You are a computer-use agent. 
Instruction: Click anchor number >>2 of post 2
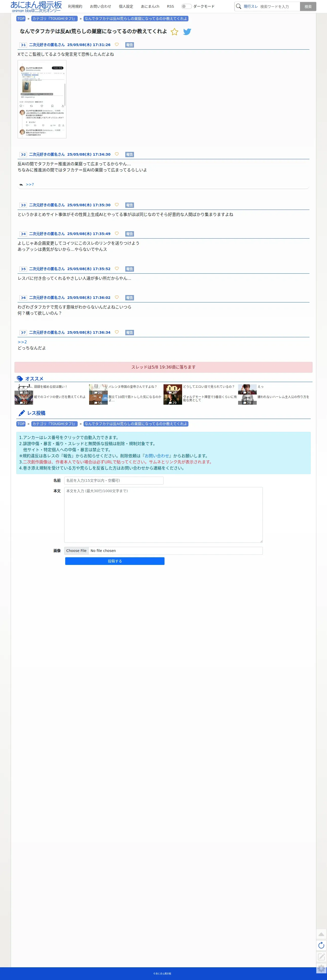pyautogui.click(x=23, y=154)
